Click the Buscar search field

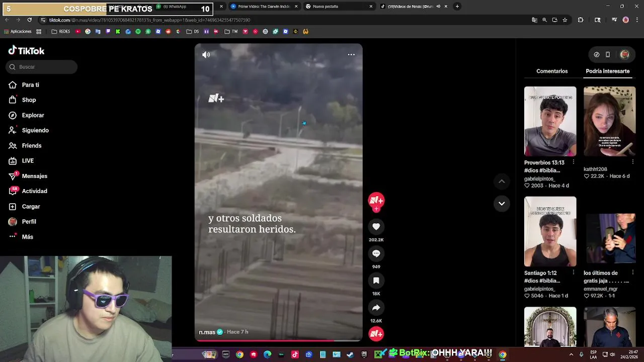pos(42,67)
